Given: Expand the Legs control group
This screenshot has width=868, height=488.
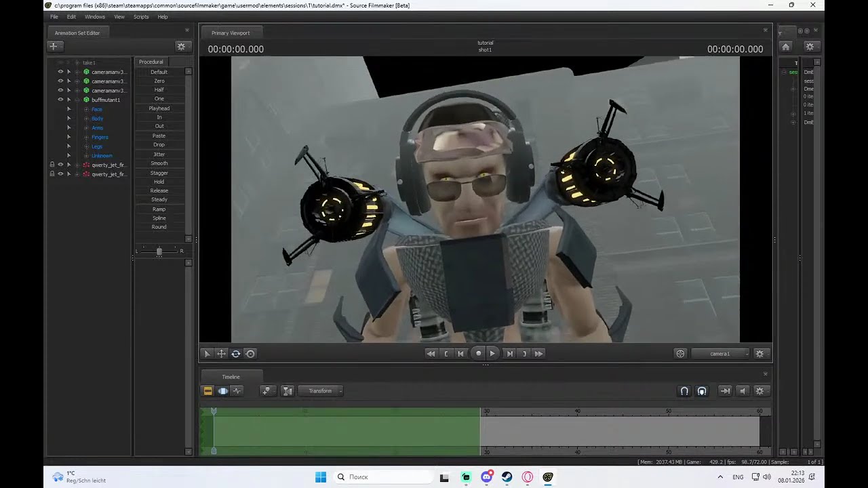Looking at the screenshot, I should (x=86, y=146).
